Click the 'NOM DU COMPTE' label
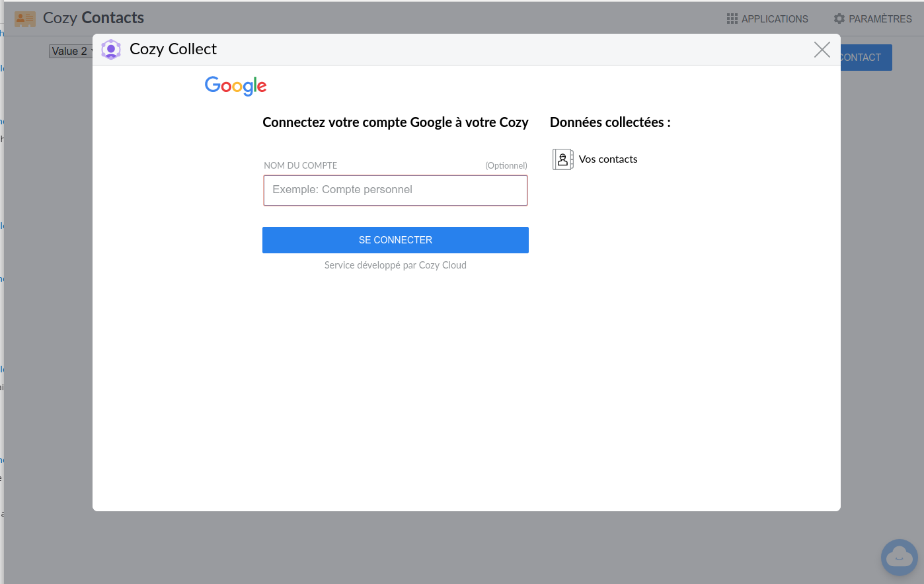 [x=301, y=165]
